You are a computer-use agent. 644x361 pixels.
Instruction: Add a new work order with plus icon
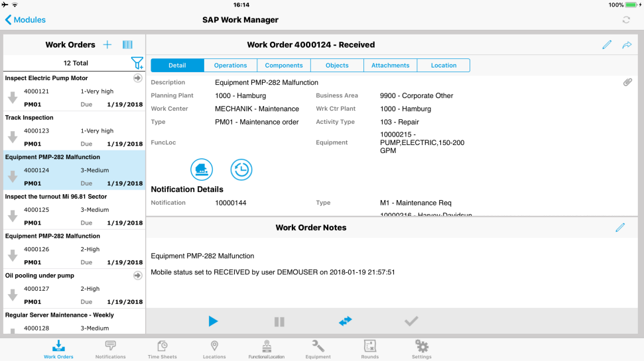107,45
